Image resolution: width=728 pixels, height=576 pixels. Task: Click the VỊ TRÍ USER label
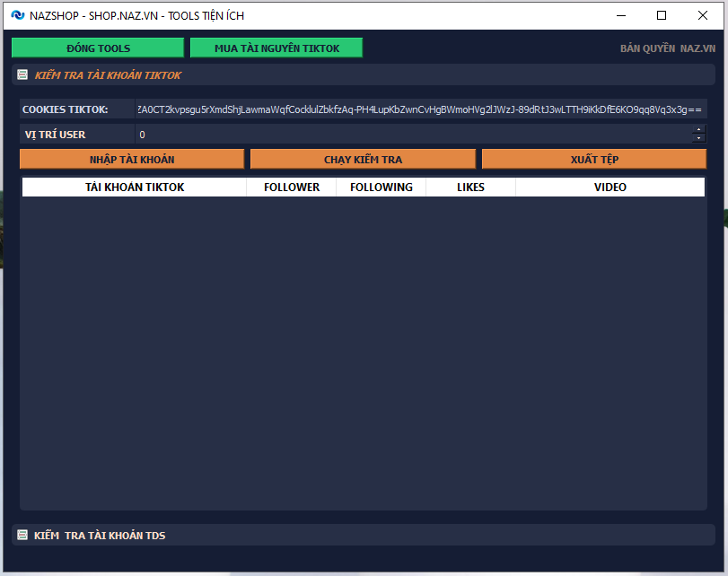click(55, 135)
